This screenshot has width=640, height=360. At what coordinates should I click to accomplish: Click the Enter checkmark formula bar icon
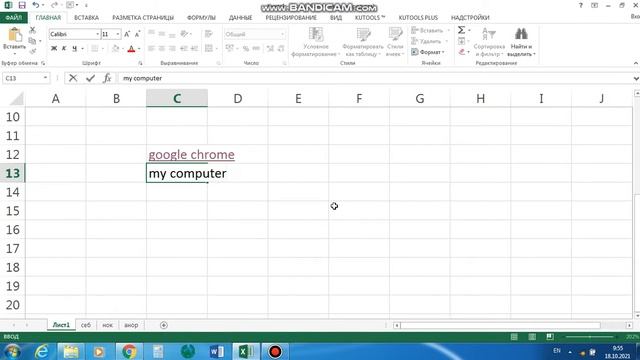point(90,78)
